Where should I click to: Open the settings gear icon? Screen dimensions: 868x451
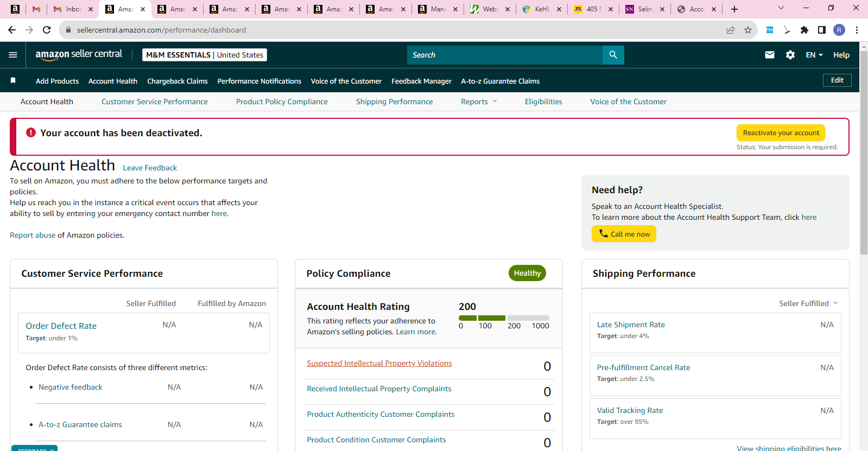(790, 55)
